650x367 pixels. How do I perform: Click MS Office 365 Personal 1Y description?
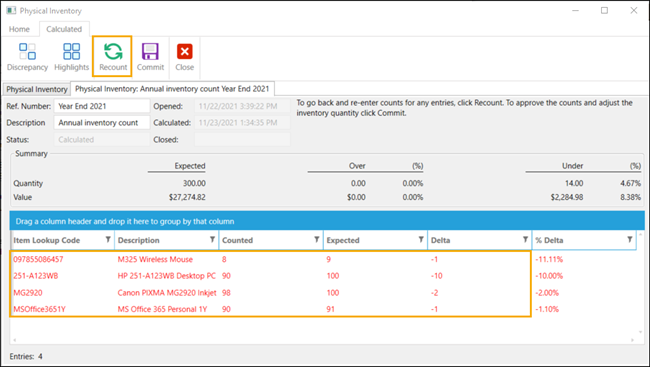coord(162,309)
